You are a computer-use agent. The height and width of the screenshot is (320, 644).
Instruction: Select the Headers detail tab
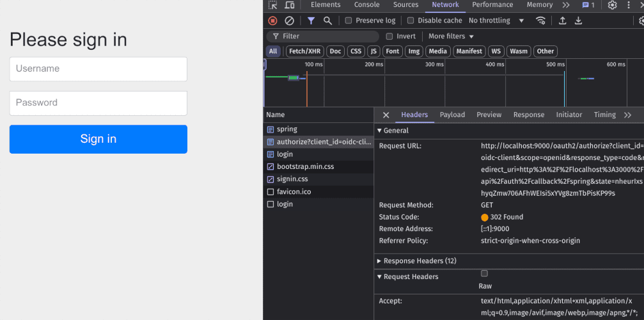[414, 115]
